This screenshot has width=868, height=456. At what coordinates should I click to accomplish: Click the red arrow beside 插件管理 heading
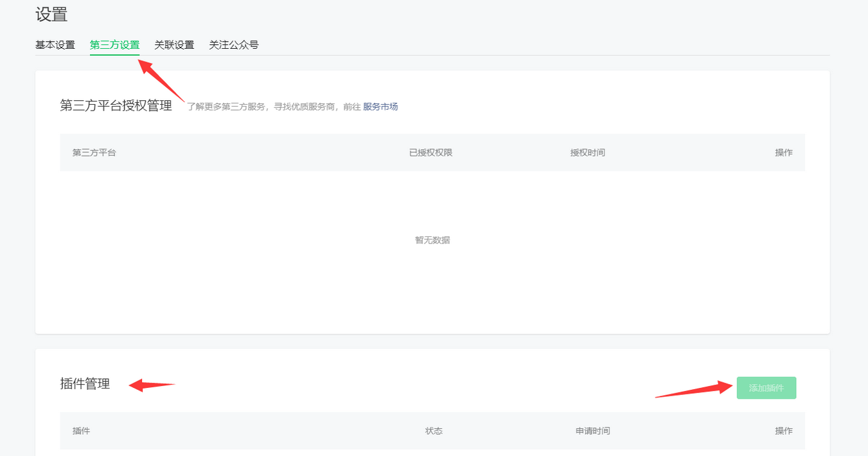(x=152, y=385)
